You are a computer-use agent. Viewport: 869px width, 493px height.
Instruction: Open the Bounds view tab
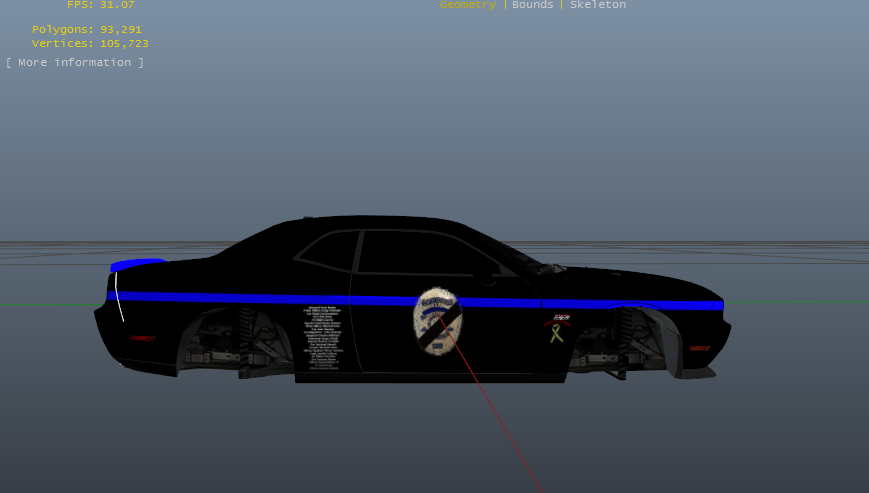pyautogui.click(x=532, y=5)
